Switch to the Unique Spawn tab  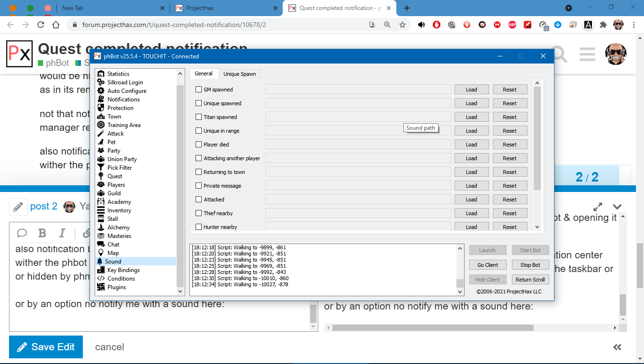pyautogui.click(x=240, y=74)
